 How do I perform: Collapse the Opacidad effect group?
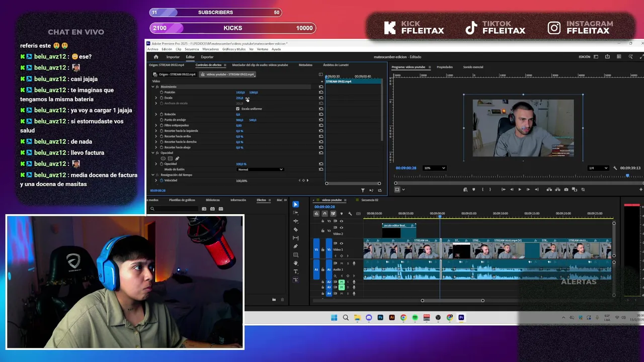click(153, 153)
